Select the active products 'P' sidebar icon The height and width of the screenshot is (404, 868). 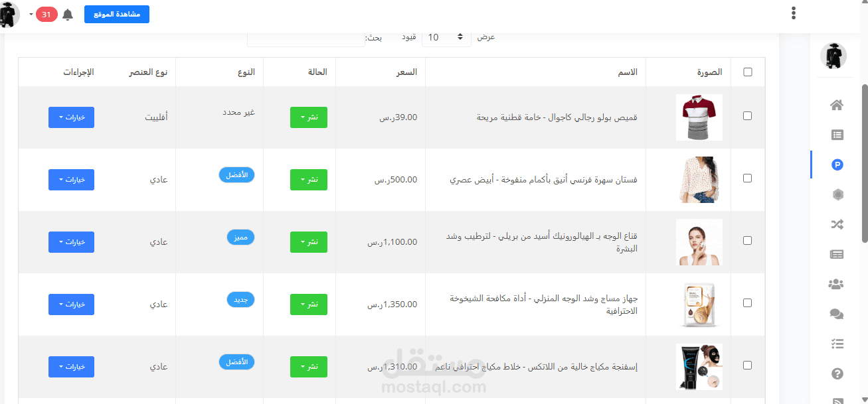click(x=837, y=165)
